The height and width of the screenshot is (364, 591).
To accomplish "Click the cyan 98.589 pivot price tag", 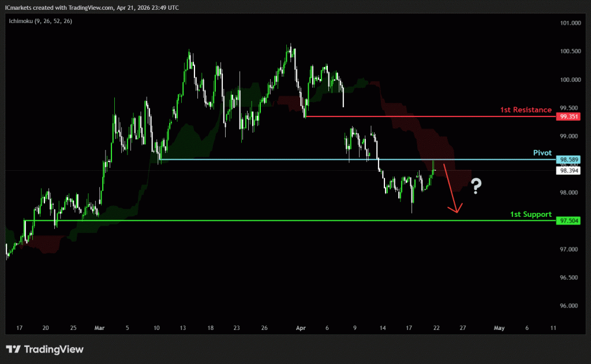I will pyautogui.click(x=568, y=159).
